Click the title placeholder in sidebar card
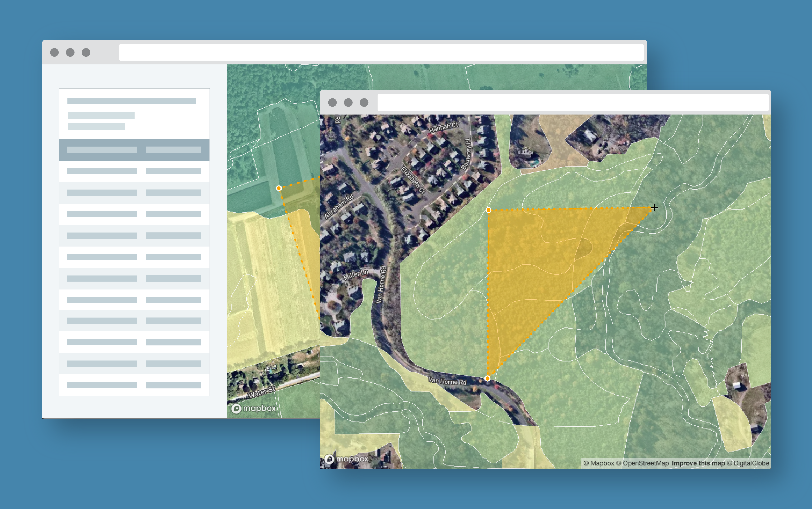Screen dimensions: 812x509 (x=131, y=101)
